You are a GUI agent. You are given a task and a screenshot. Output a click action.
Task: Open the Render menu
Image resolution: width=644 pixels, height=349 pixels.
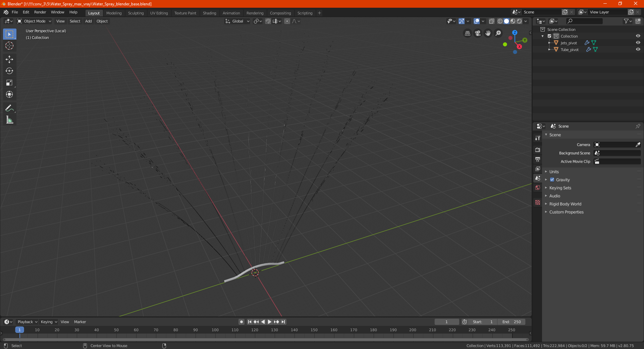tap(40, 12)
